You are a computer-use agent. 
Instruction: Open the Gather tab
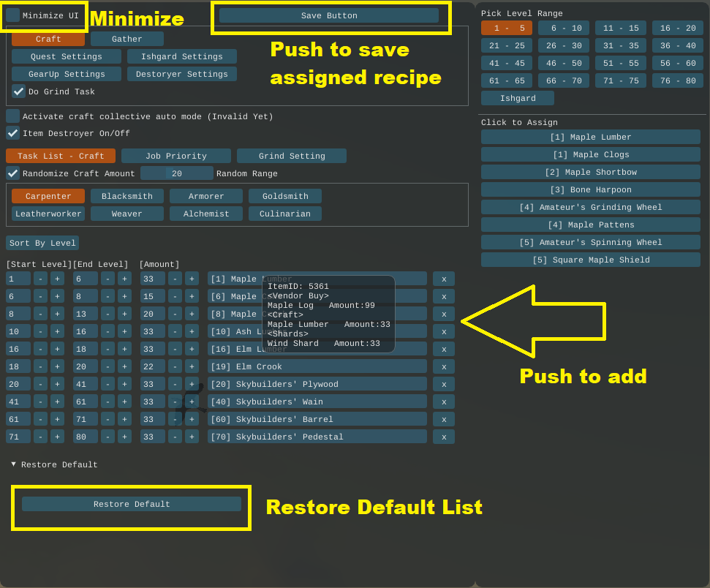pyautogui.click(x=126, y=39)
